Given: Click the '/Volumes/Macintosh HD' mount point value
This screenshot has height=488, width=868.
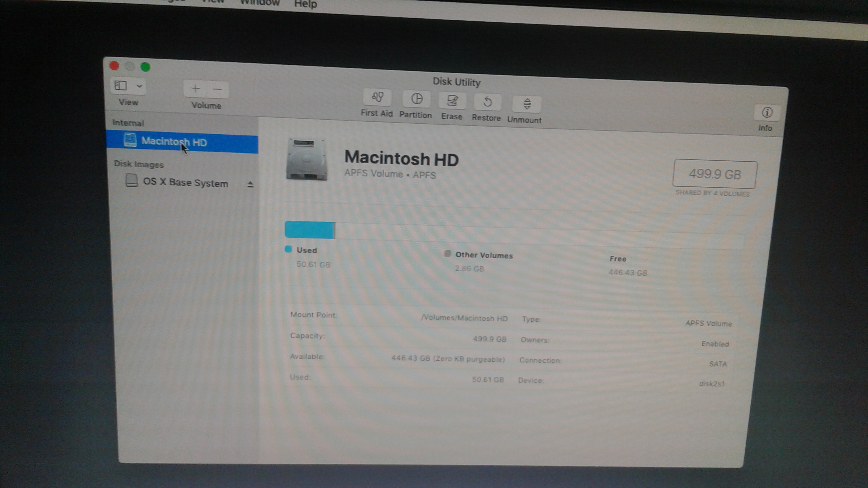Looking at the screenshot, I should 464,318.
